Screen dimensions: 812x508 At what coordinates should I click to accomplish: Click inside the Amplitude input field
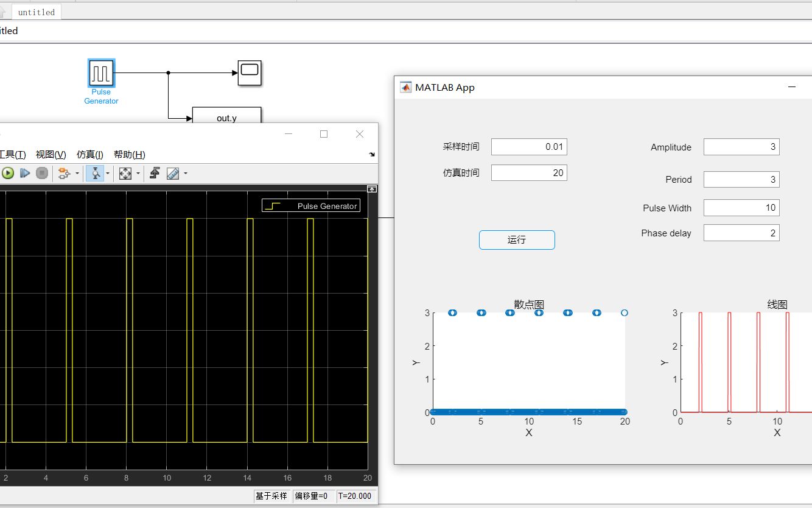tap(741, 146)
